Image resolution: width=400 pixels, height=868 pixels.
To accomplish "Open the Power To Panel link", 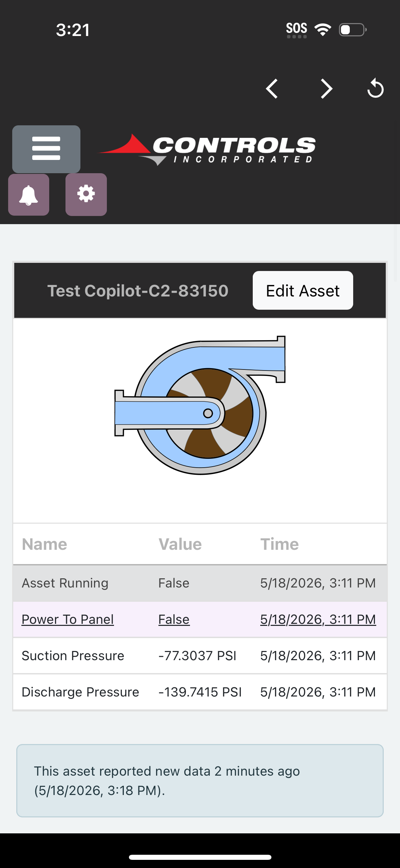I will pos(68,619).
